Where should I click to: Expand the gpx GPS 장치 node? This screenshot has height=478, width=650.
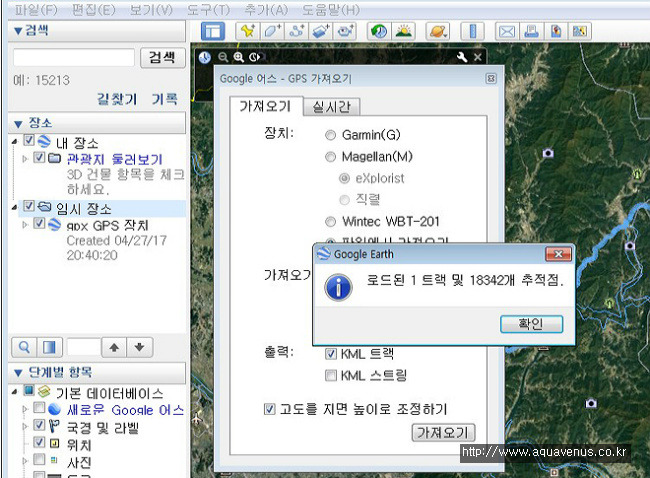pos(25,225)
